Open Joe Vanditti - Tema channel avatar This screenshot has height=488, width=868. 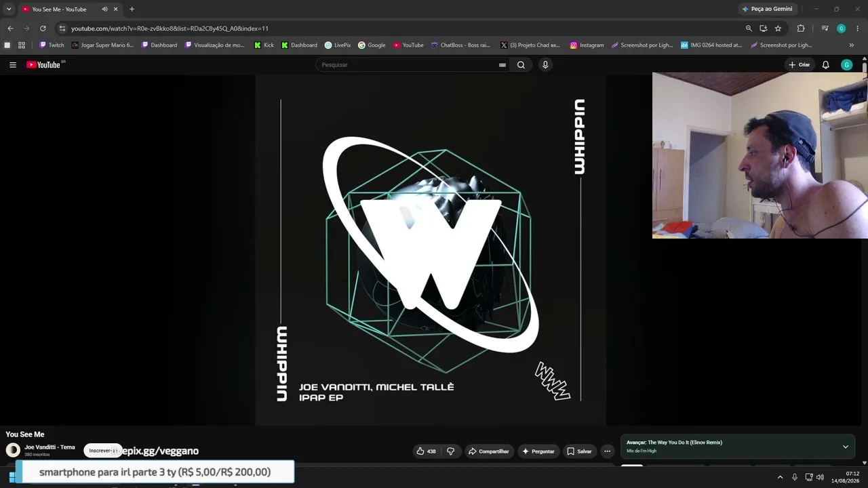coord(13,450)
